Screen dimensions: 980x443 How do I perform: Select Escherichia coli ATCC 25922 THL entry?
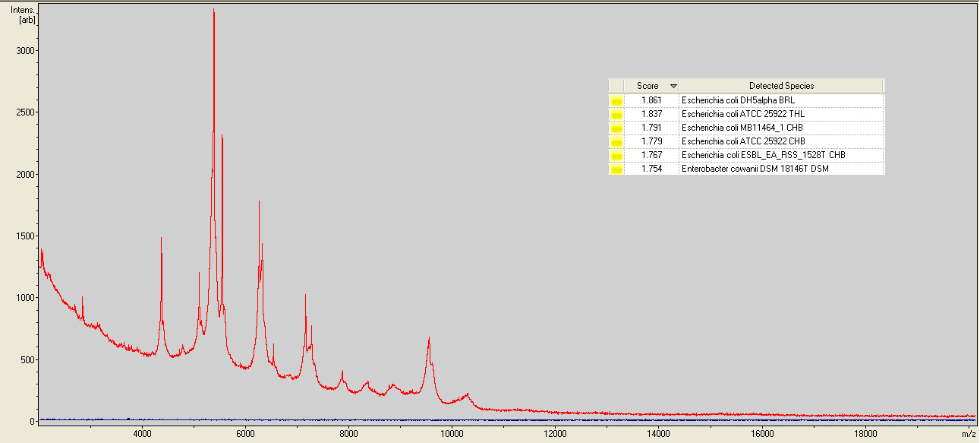point(742,114)
